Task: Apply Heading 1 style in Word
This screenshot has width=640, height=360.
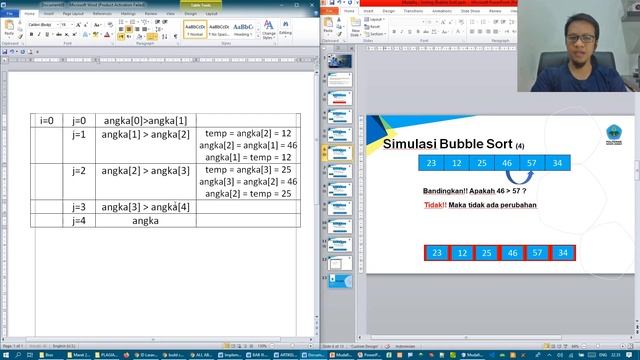Action: tap(243, 29)
